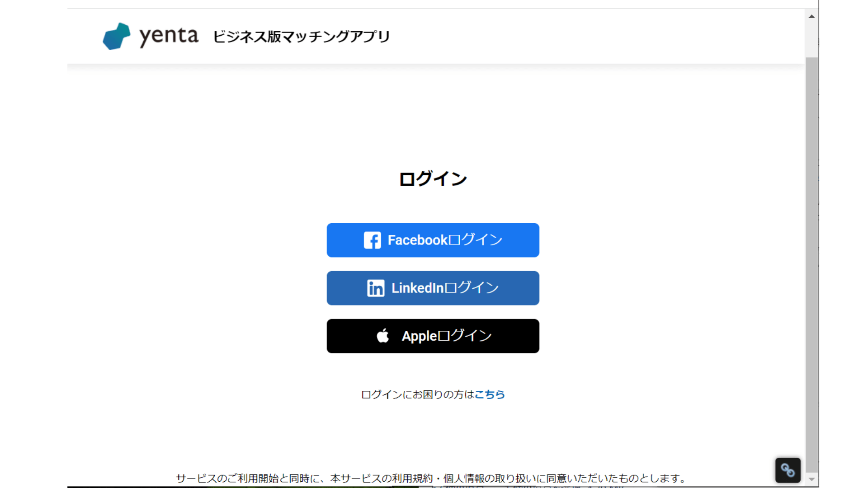Click the ビジネス版マッチングアプリ tagline
This screenshot has height=488, width=868.
[x=301, y=37]
